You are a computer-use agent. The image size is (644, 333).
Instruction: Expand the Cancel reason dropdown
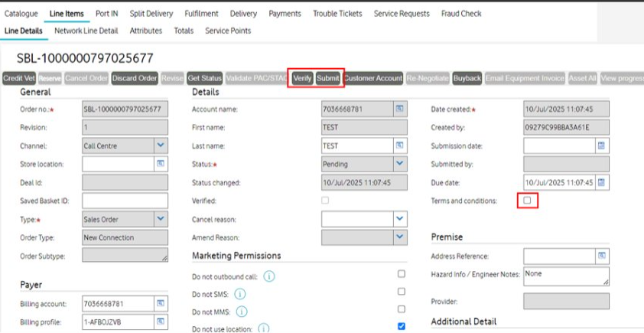(x=399, y=219)
